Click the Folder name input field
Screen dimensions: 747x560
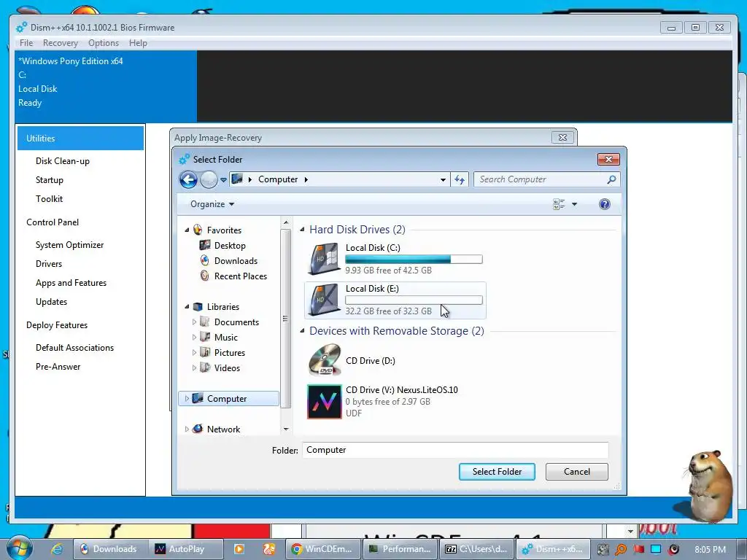(x=455, y=450)
